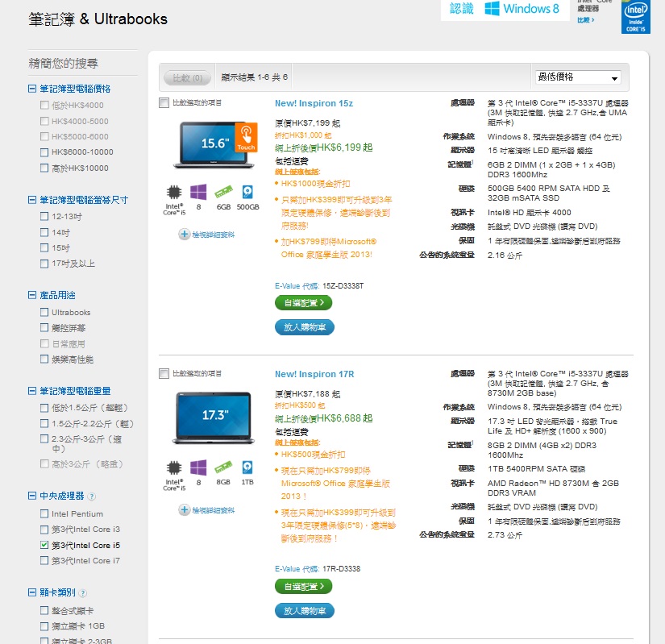The image size is (665, 644).
Task: Click the plus icon for Inspiron 17R details
Action: pos(184,510)
